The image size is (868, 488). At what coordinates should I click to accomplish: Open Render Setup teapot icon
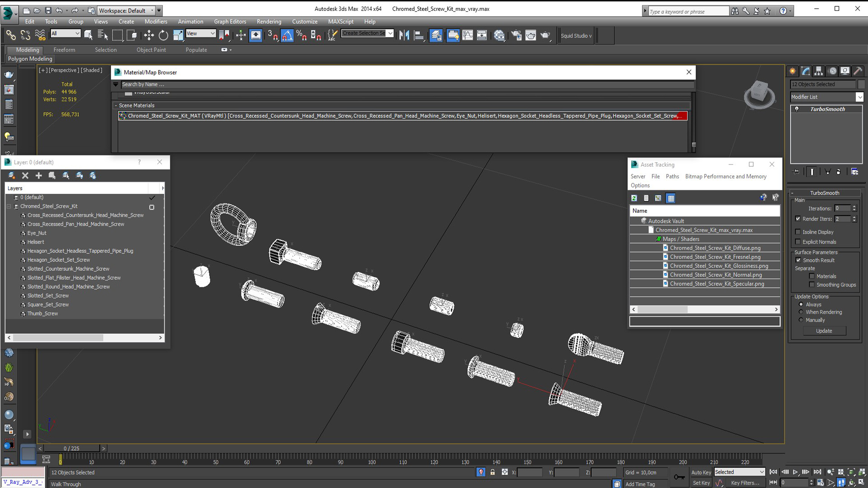click(x=516, y=35)
